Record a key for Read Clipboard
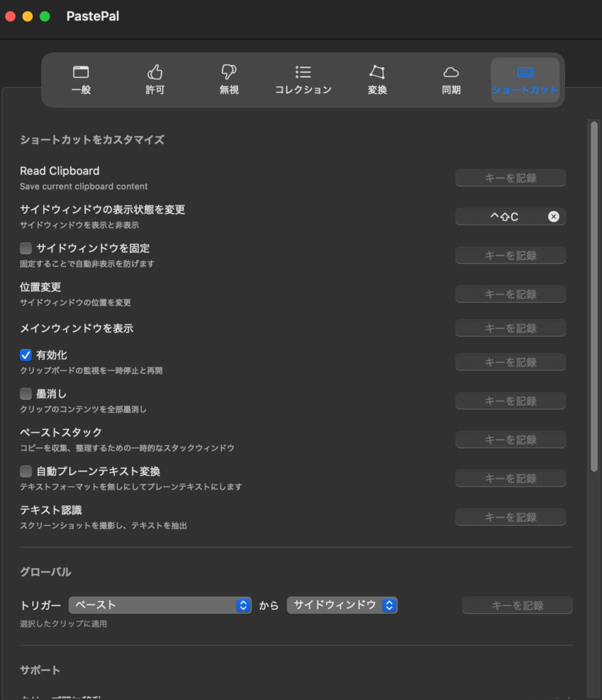 pos(510,178)
